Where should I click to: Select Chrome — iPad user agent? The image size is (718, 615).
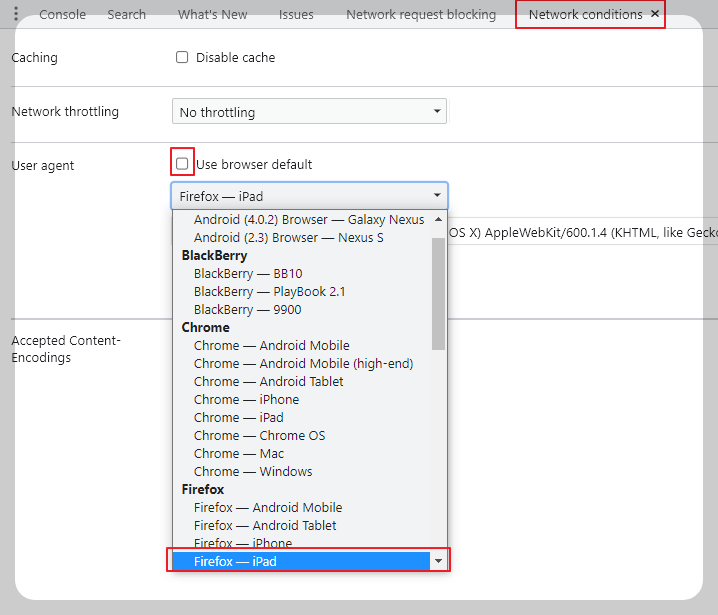coord(302,417)
